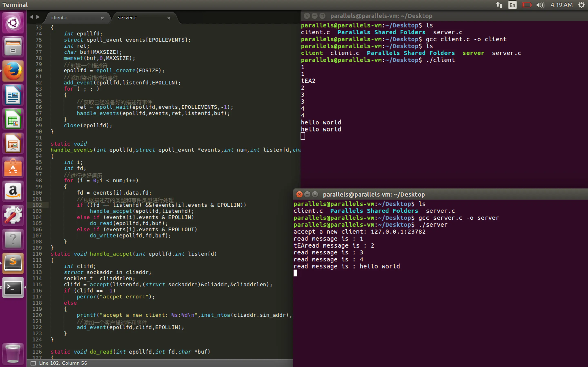Toggle side bar icon in status bar
The width and height of the screenshot is (588, 367).
33,363
